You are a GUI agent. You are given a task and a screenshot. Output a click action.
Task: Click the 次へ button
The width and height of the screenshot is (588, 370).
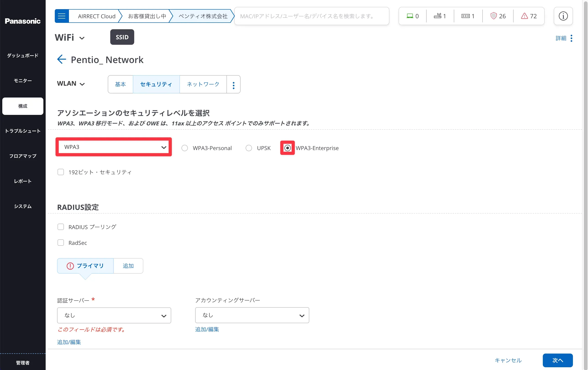(x=557, y=360)
